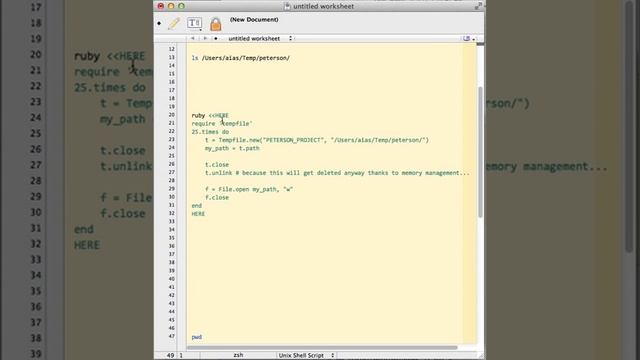Viewport: 640px width, 360px height.
Task: Click the unsaved-changes dot in toolbar
Action: coord(159,23)
